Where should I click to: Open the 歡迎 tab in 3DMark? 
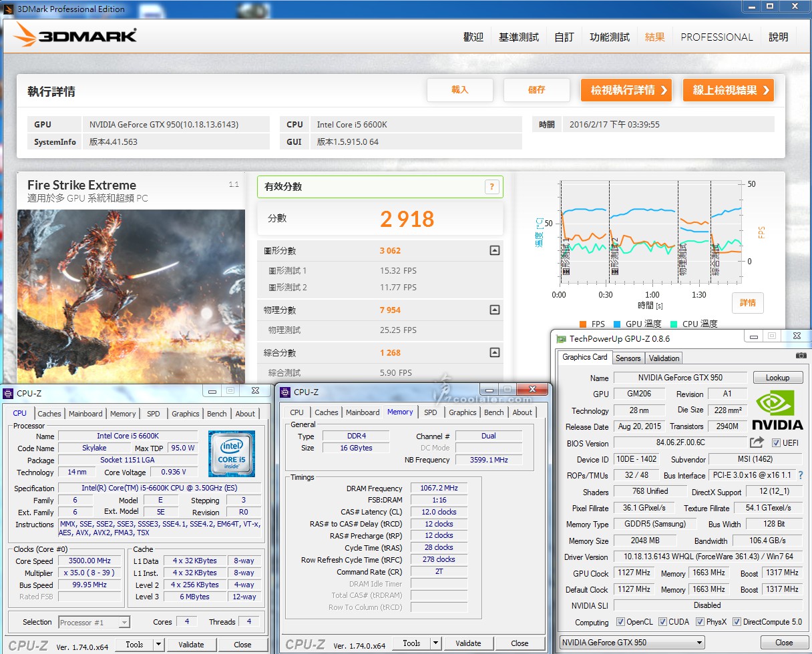pyautogui.click(x=473, y=37)
